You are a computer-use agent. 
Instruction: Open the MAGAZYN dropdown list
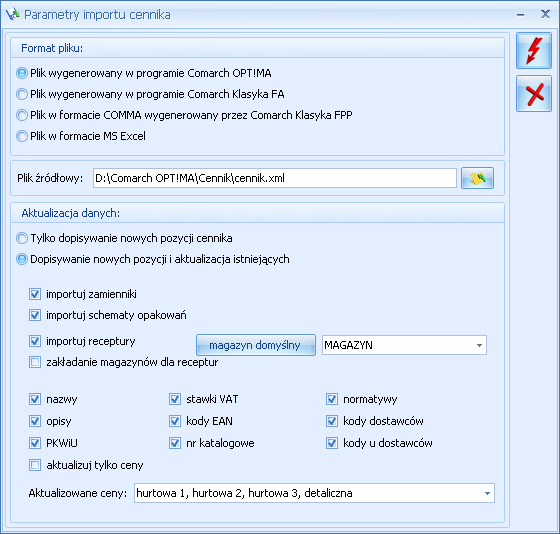tap(479, 345)
